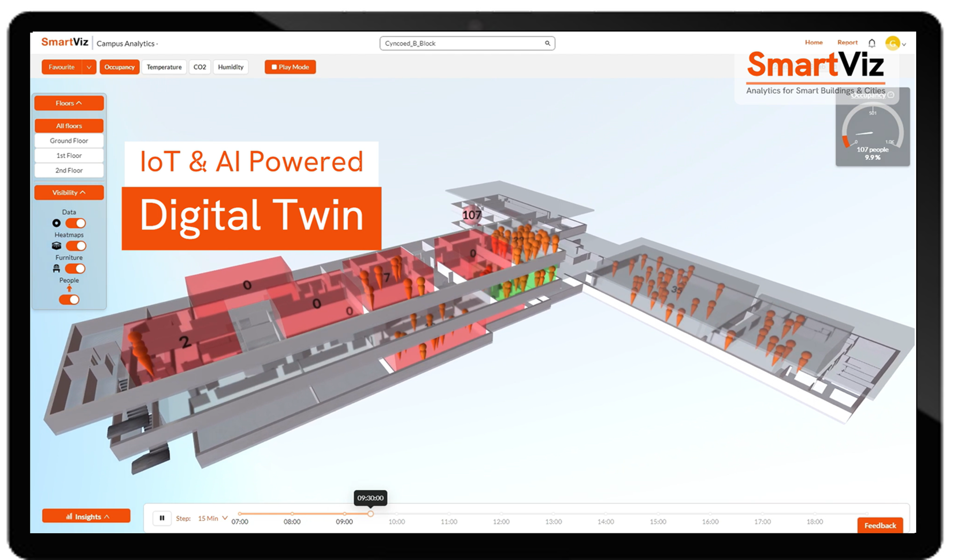Viewport: 971px width, 560px height.
Task: Open the notifications bell
Action: click(872, 43)
